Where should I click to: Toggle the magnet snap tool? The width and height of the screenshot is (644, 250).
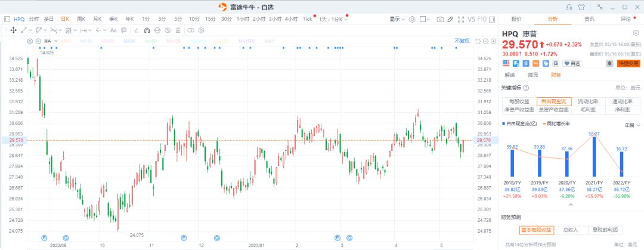147,30
